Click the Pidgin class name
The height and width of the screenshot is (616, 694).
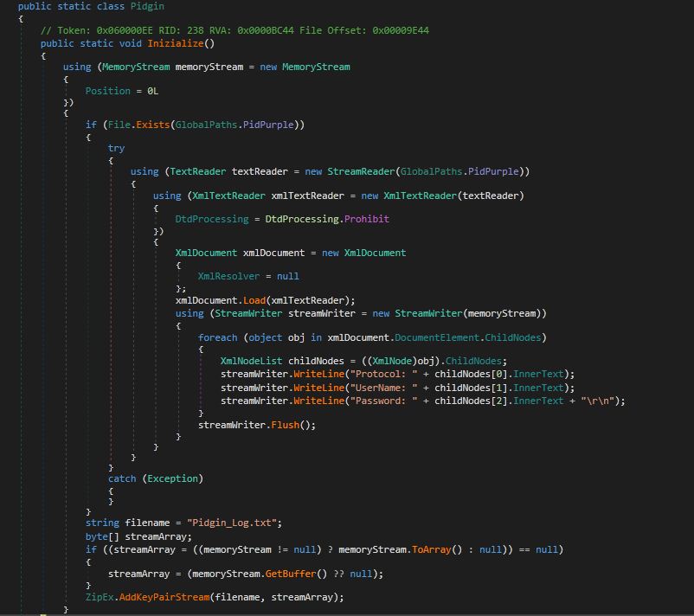147,6
